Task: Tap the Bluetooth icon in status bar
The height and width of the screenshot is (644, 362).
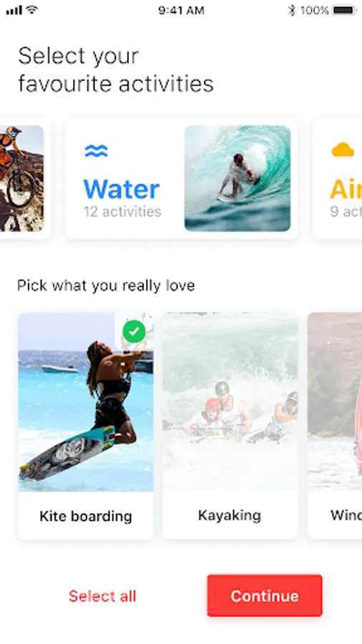Action: pos(291,10)
